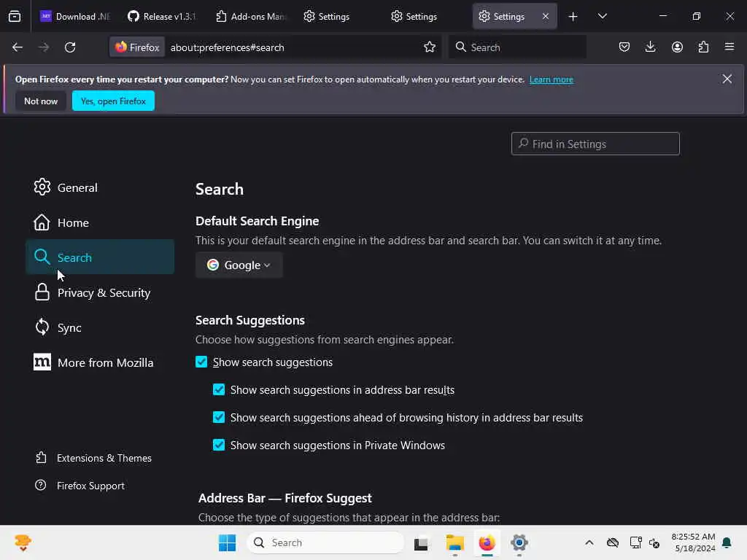The height and width of the screenshot is (560, 747).
Task: List all tabs with the chevron button
Action: (x=602, y=16)
